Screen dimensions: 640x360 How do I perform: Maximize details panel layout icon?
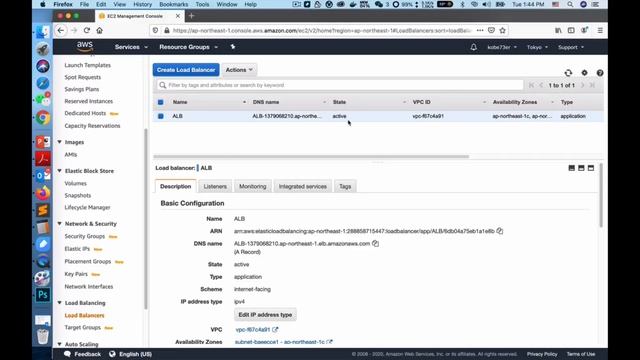(x=591, y=168)
